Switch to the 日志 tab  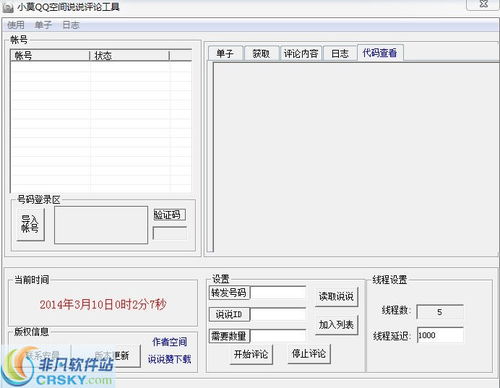[340, 53]
